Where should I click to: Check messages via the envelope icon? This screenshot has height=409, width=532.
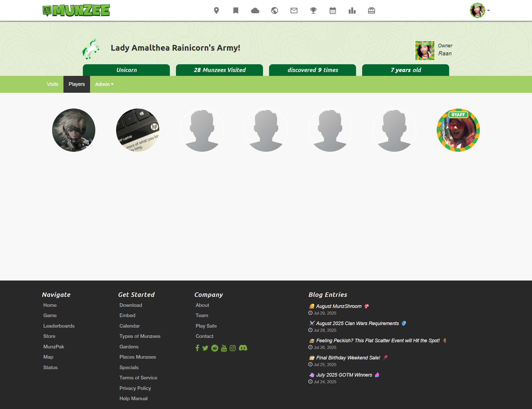coord(294,11)
